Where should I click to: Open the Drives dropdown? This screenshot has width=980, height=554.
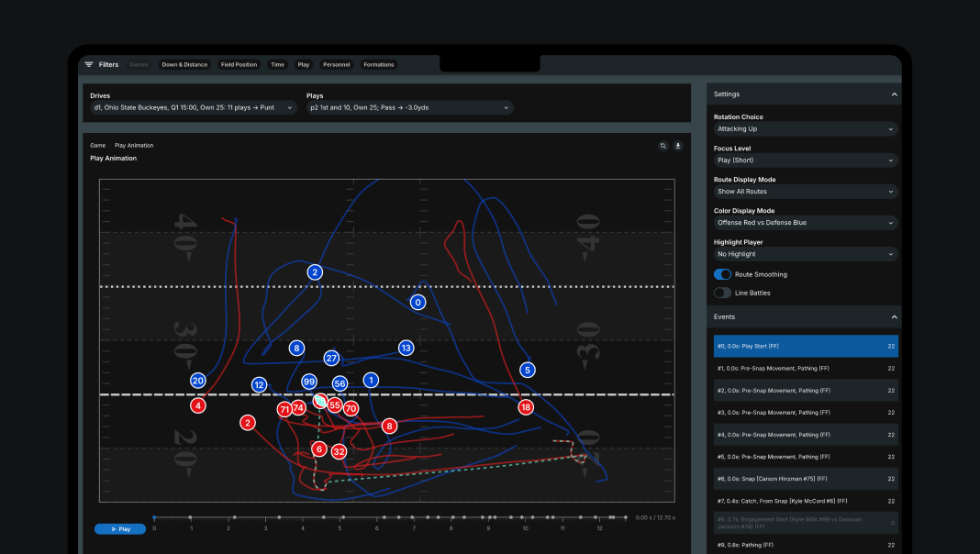click(193, 107)
